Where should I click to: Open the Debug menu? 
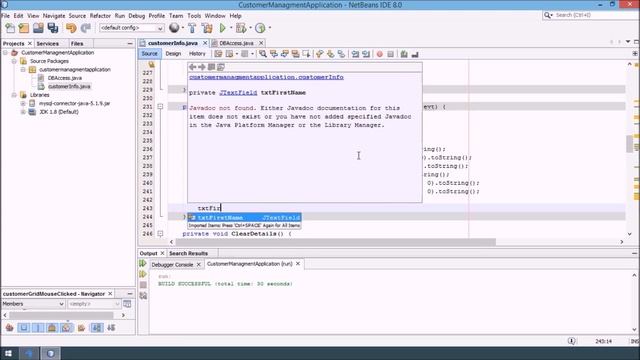point(136,16)
